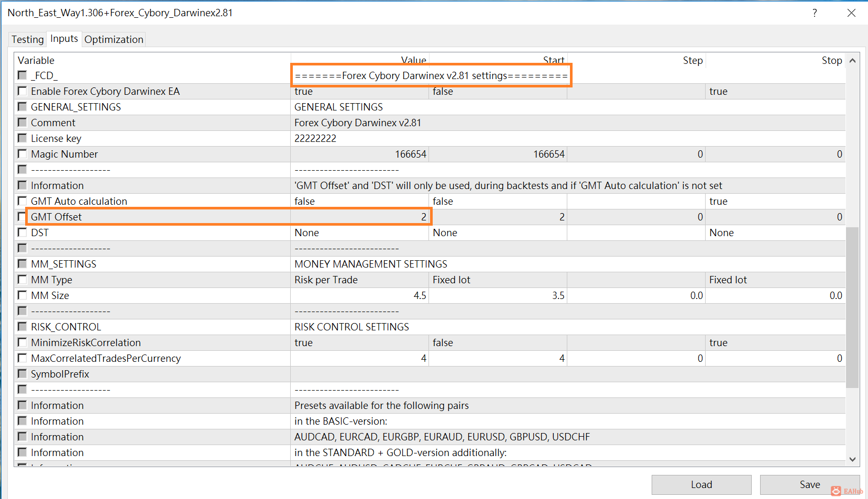Check the SymbolPrefix row checkbox
This screenshot has height=499, width=868.
click(x=22, y=374)
